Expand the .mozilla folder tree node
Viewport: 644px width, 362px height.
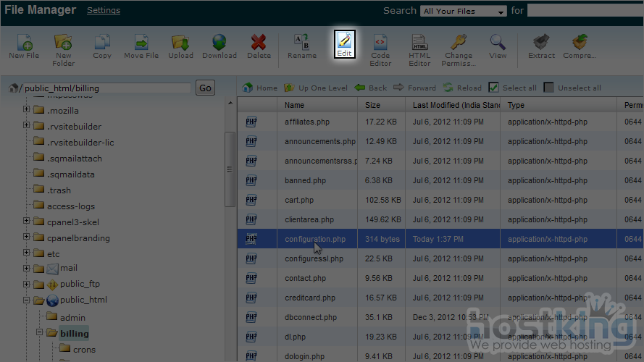pyautogui.click(x=27, y=110)
